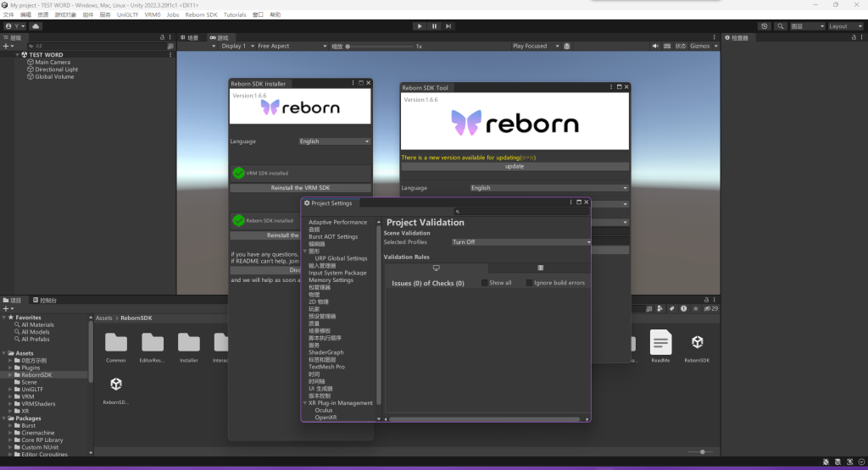This screenshot has width=868, height=470.
Task: Check the Ignore build errors box
Action: coord(530,283)
